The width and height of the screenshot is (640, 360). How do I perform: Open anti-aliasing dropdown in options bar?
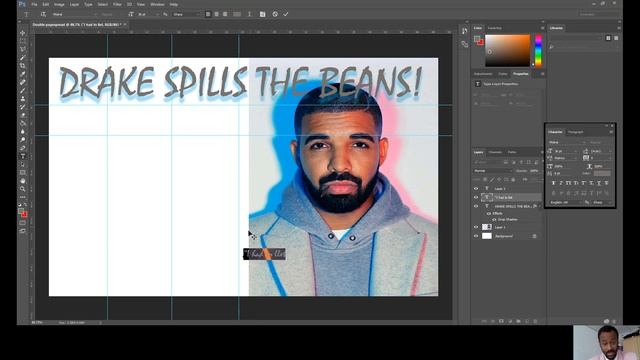click(186, 14)
